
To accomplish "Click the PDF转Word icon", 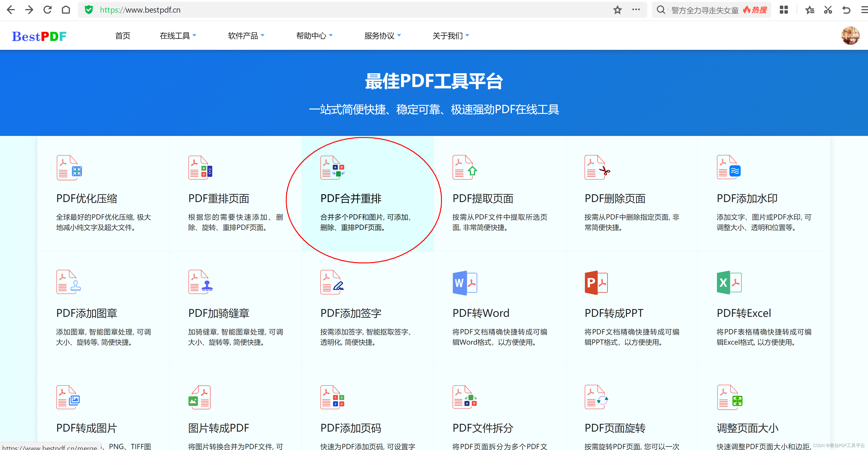I will [465, 283].
